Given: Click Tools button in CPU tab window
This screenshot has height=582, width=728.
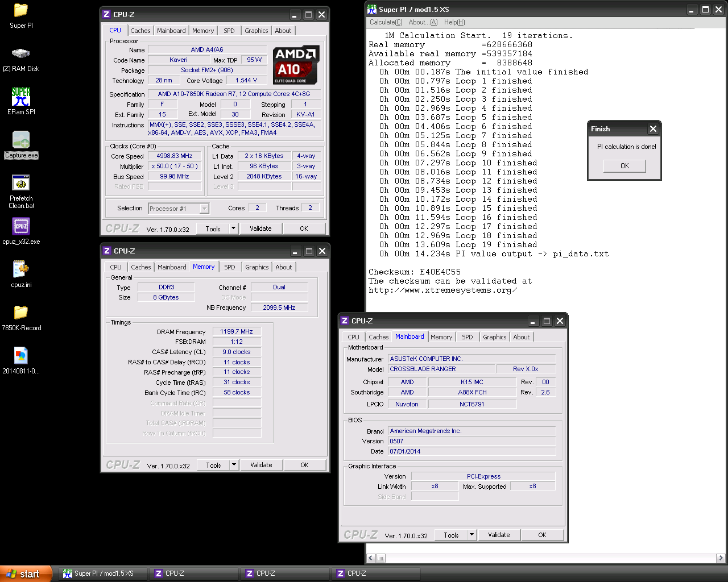Looking at the screenshot, I should pos(213,228).
